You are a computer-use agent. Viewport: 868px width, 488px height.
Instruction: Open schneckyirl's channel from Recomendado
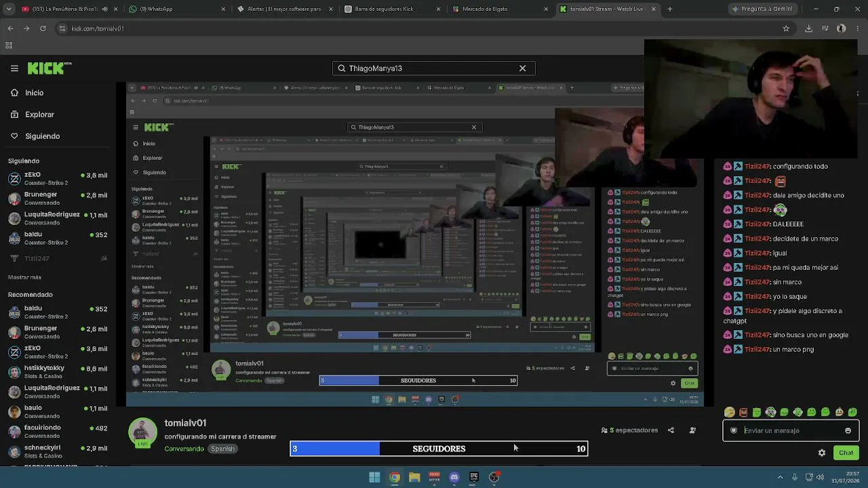click(58, 451)
